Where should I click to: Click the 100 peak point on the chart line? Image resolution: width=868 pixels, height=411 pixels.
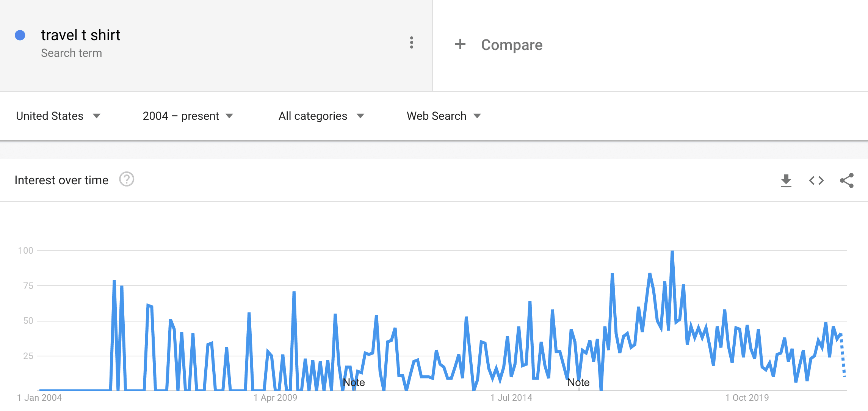point(672,251)
